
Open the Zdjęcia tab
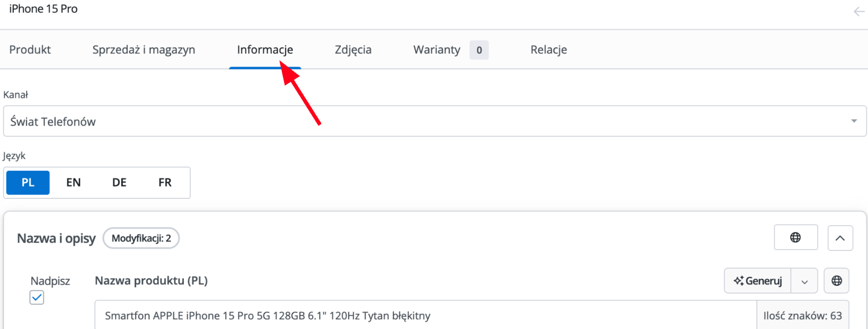[x=353, y=49]
